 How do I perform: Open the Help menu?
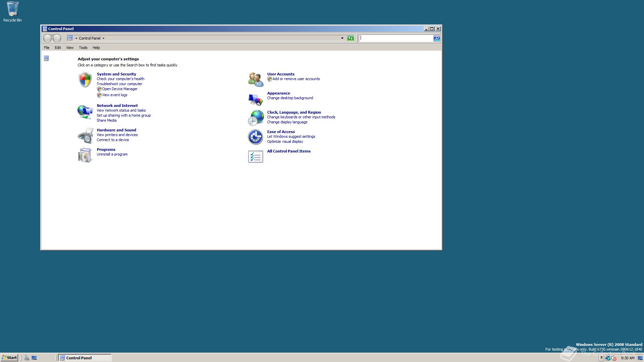96,48
